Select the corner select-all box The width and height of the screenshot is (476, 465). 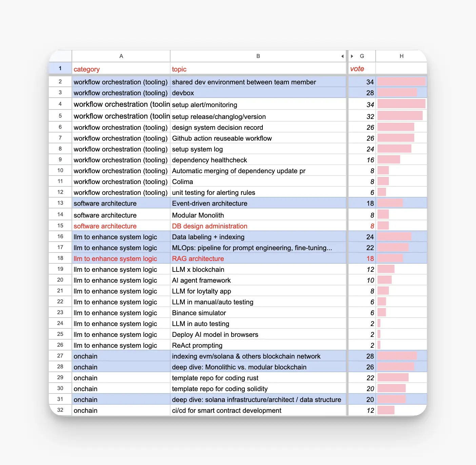(x=60, y=56)
